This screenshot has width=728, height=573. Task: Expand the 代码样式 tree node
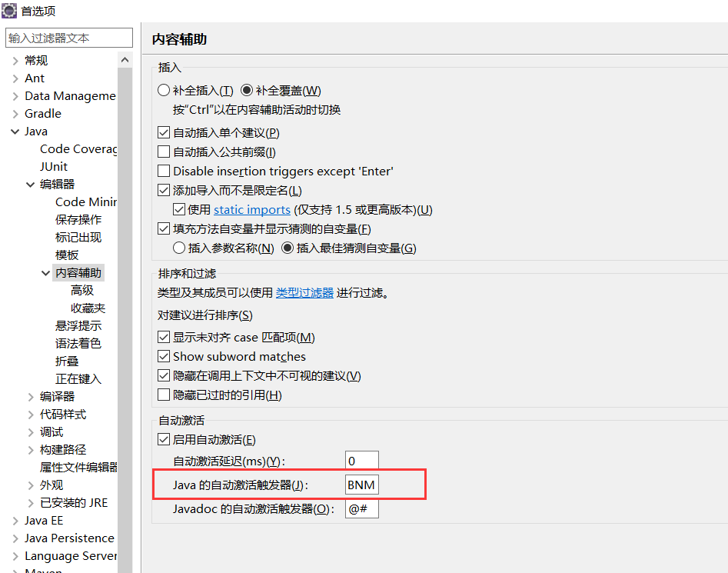point(31,415)
